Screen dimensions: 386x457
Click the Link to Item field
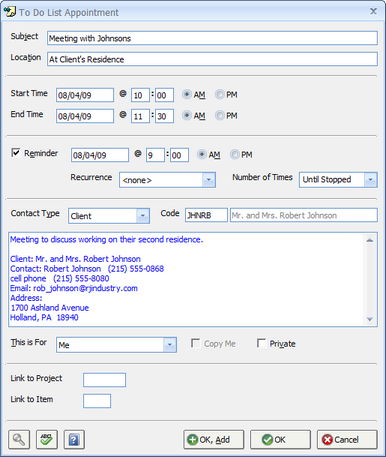[97, 401]
